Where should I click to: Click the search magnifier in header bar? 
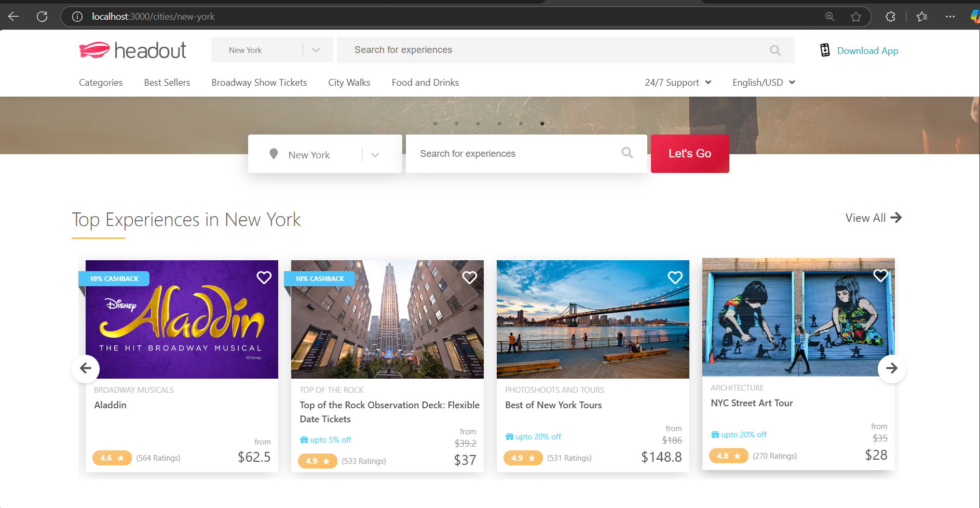(x=775, y=50)
